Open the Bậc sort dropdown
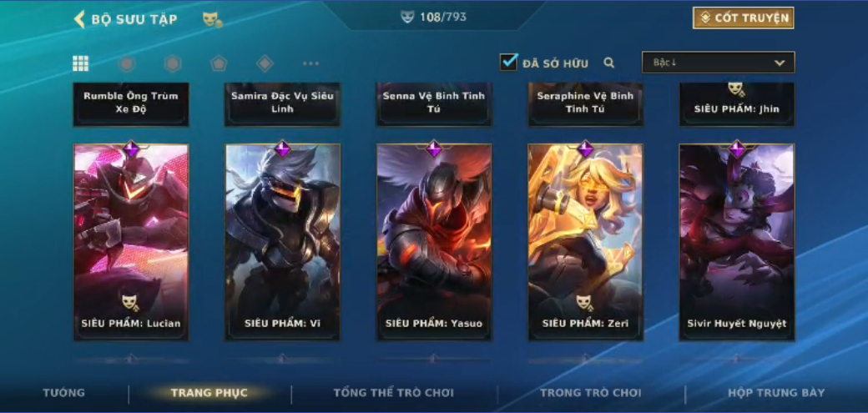This screenshot has height=413, width=868. tap(718, 63)
